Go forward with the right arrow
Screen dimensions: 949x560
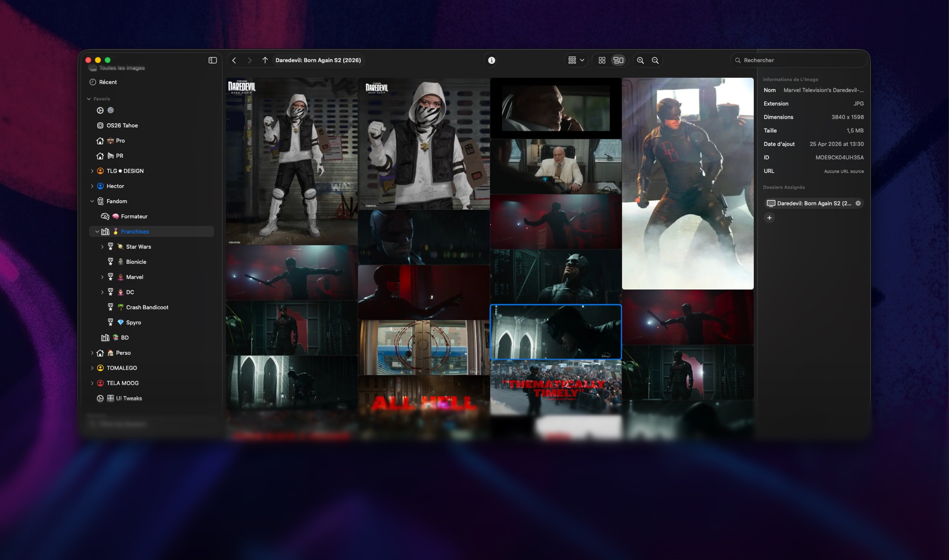249,60
